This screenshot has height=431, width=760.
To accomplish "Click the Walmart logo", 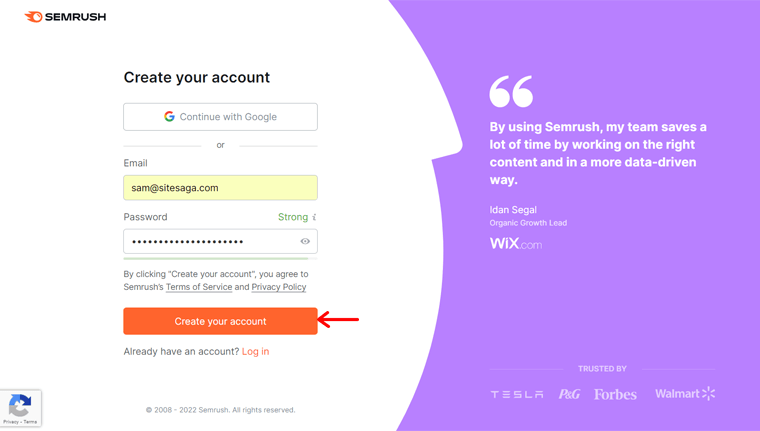I will [685, 393].
